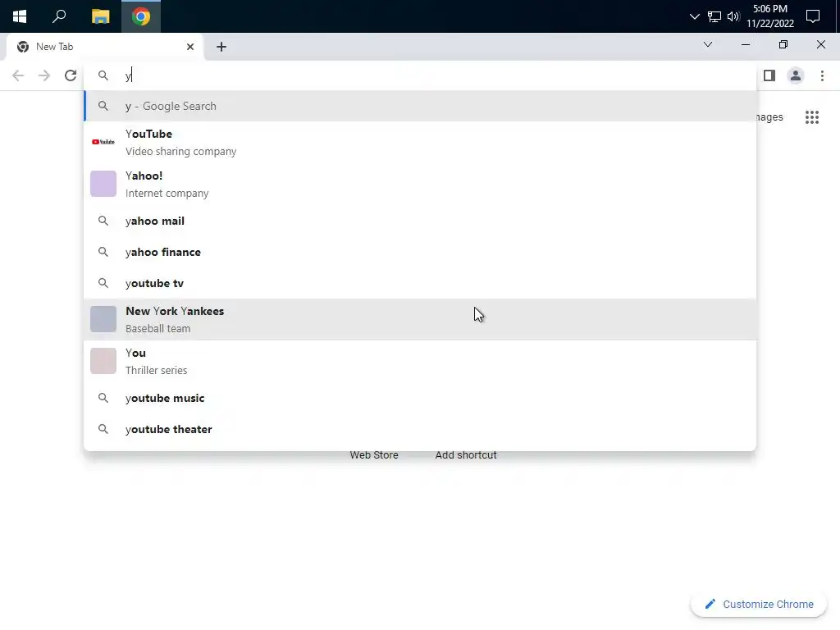Choose the 'youtube music' suggestion
This screenshot has height=630, width=840.
(420, 398)
